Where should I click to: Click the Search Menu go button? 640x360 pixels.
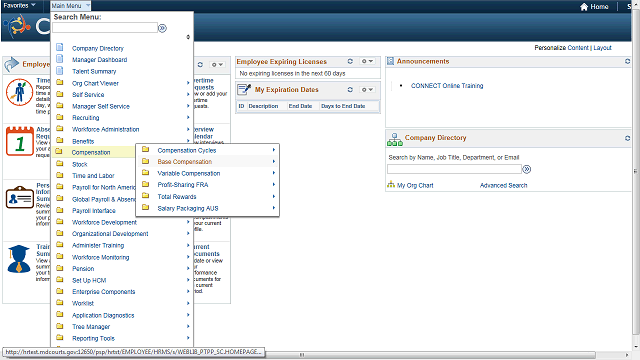(162, 28)
